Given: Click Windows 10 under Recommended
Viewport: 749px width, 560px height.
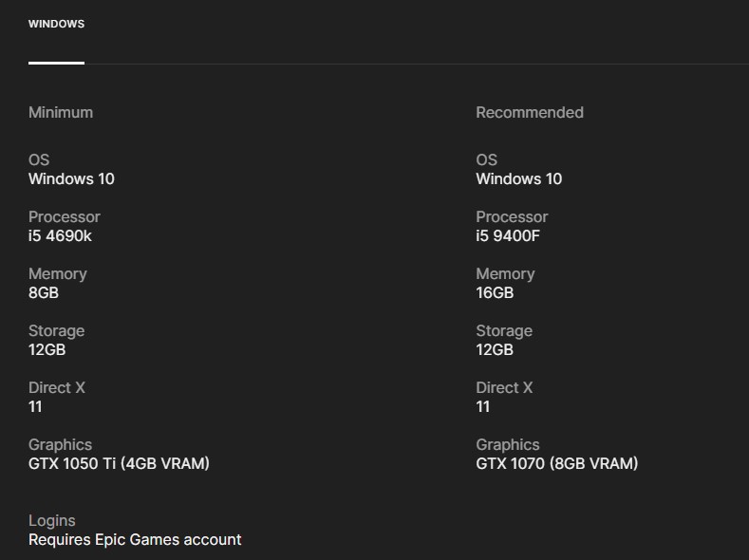Looking at the screenshot, I should 518,178.
